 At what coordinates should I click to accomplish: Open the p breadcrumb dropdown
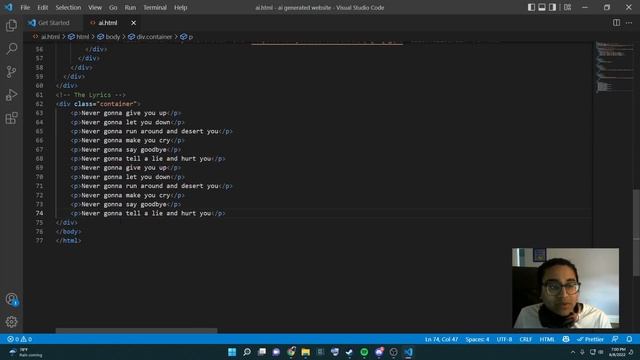(x=187, y=37)
